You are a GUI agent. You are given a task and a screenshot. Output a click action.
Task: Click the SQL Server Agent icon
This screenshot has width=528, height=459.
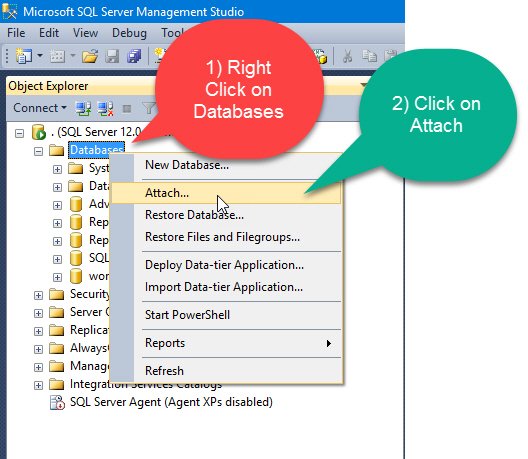pyautogui.click(x=57, y=402)
